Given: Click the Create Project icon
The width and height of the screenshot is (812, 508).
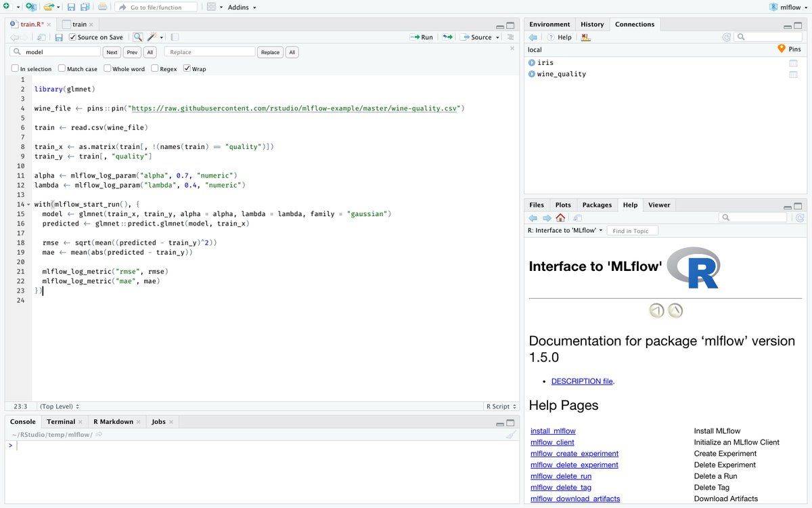Looking at the screenshot, I should pos(30,7).
